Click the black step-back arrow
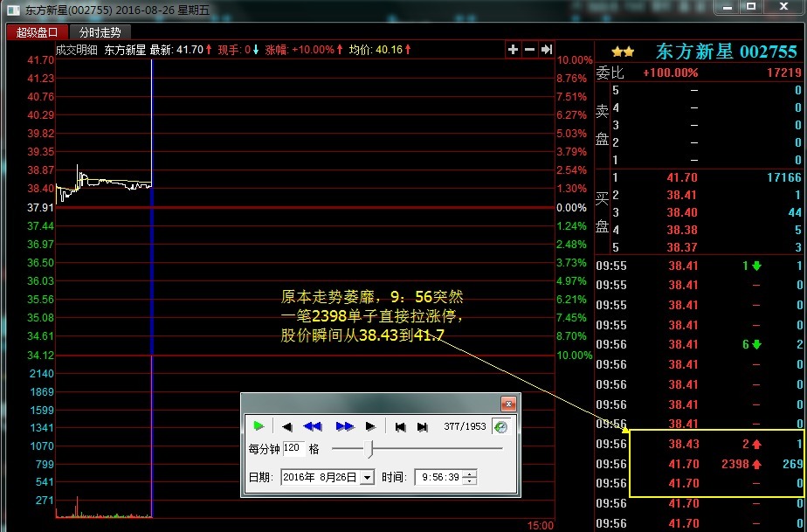This screenshot has width=807, height=532. point(286,426)
